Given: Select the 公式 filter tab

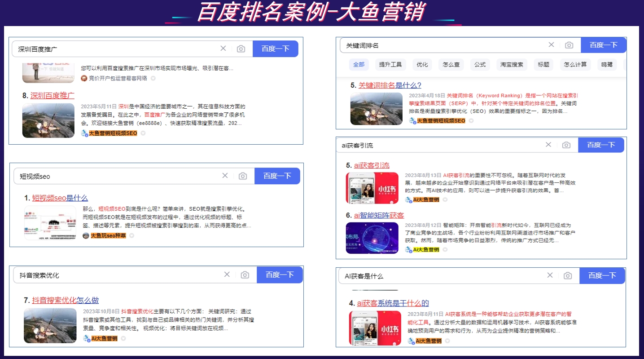Looking at the screenshot, I should point(480,65).
